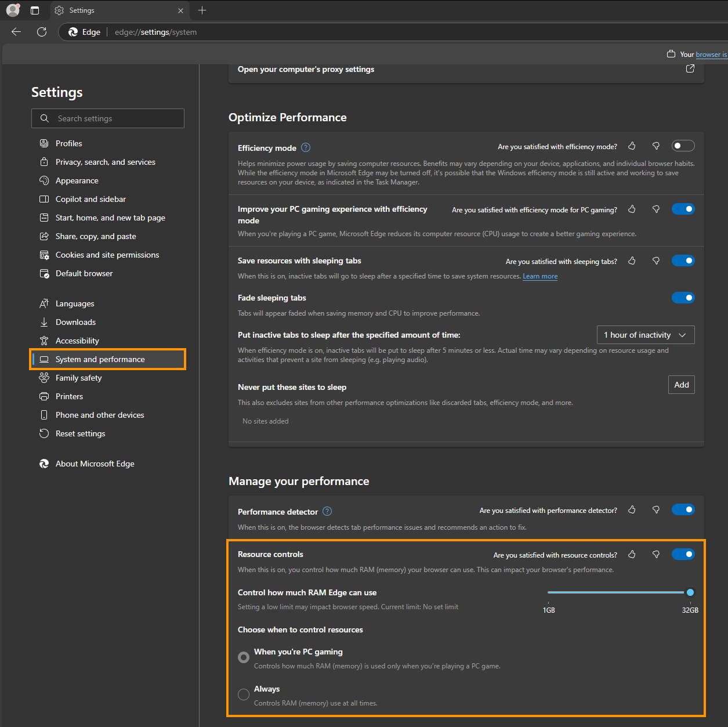Click thumbs down for PC gaming efficiency

pos(656,209)
